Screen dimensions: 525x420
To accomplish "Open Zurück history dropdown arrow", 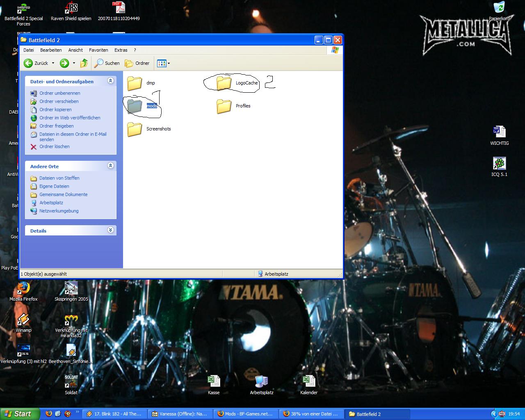I will pyautogui.click(x=53, y=63).
